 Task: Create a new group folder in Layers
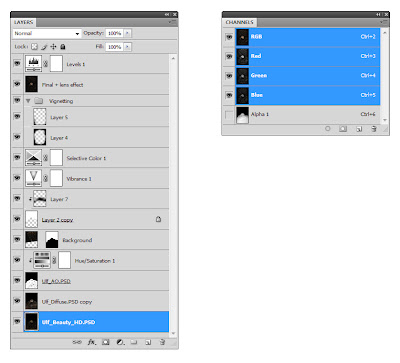(x=134, y=342)
